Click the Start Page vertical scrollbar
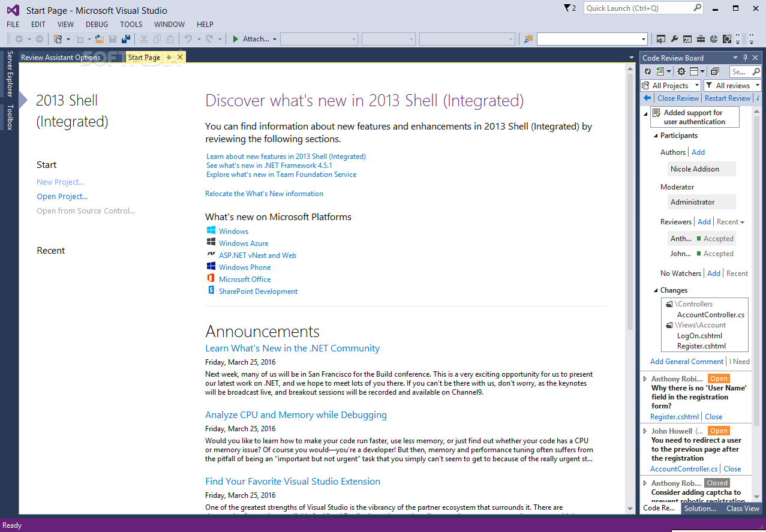The image size is (766, 532). pyautogui.click(x=630, y=202)
